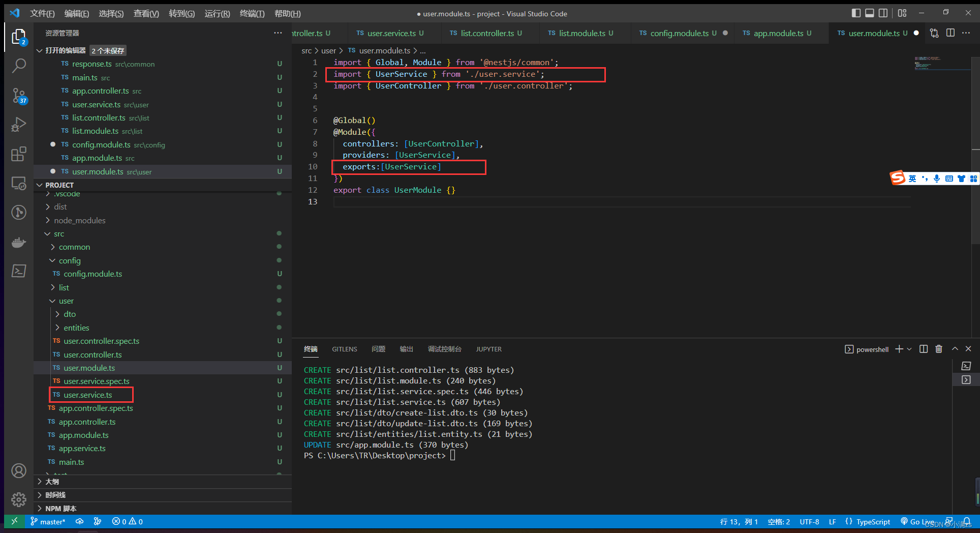Customize layout icon in title bar
This screenshot has width=980, height=533.
coord(902,13)
